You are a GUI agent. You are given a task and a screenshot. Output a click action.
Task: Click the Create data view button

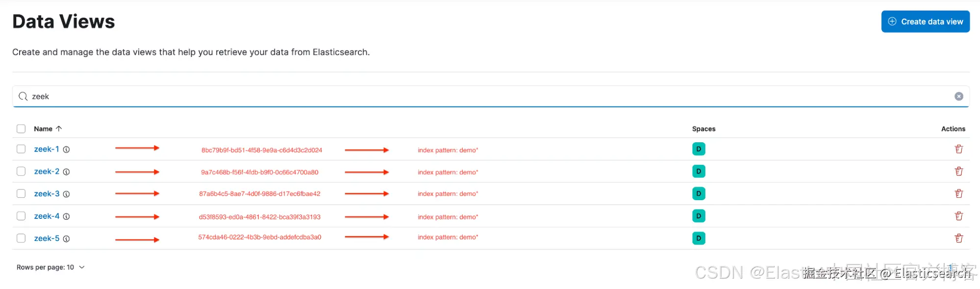[925, 22]
